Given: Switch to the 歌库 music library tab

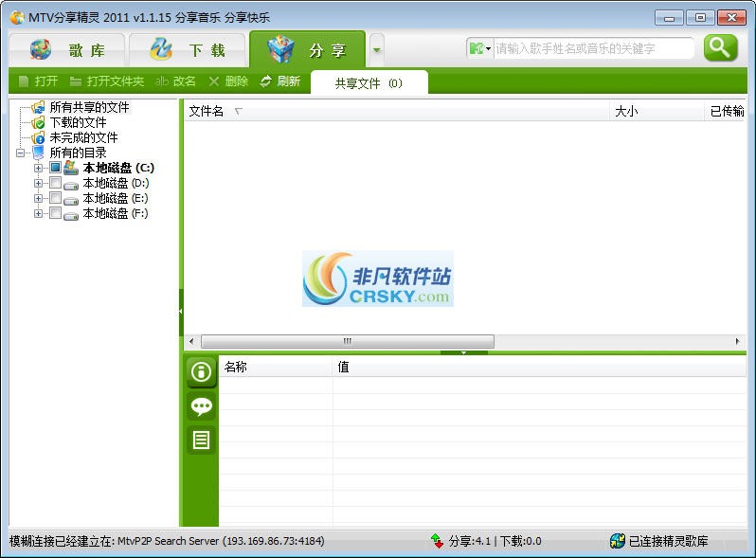Looking at the screenshot, I should 67,49.
